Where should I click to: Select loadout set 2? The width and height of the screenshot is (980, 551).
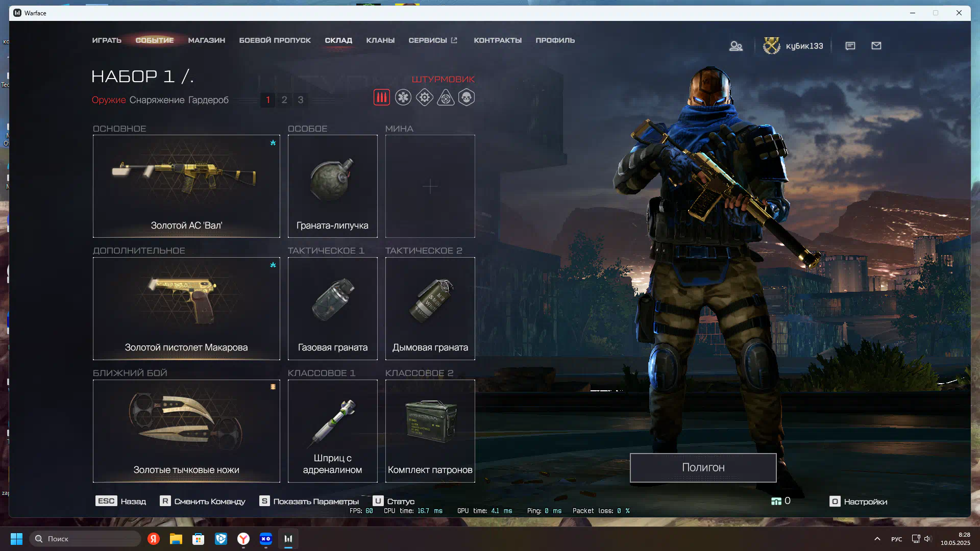click(x=284, y=100)
